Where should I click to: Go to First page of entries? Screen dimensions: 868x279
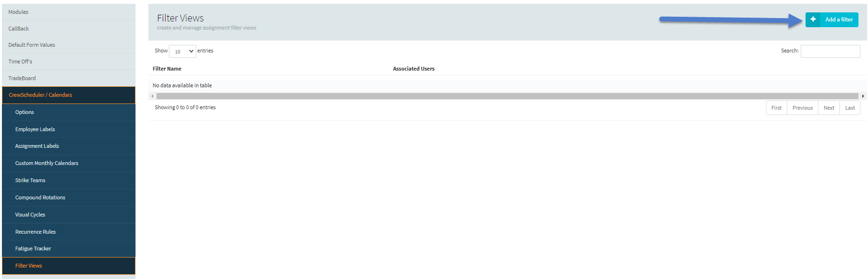click(x=776, y=108)
